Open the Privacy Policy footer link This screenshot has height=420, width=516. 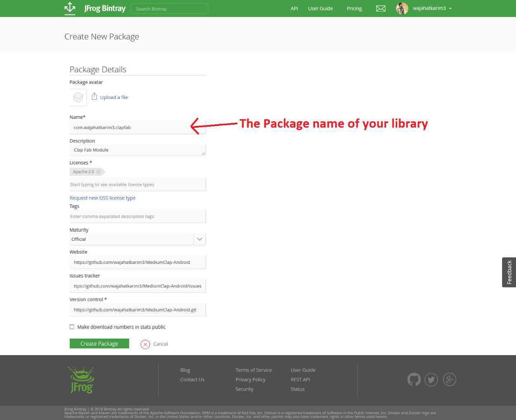click(x=251, y=380)
